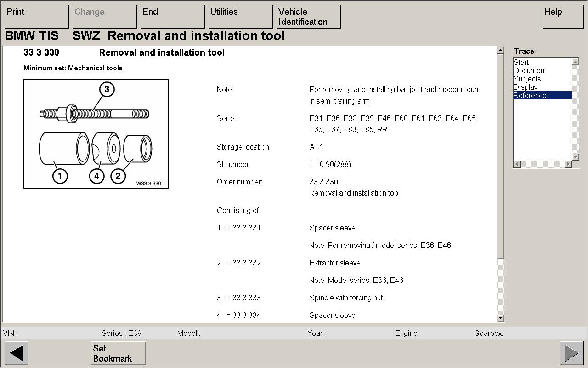The image size is (588, 368).
Task: Click the End button
Action: click(x=173, y=17)
